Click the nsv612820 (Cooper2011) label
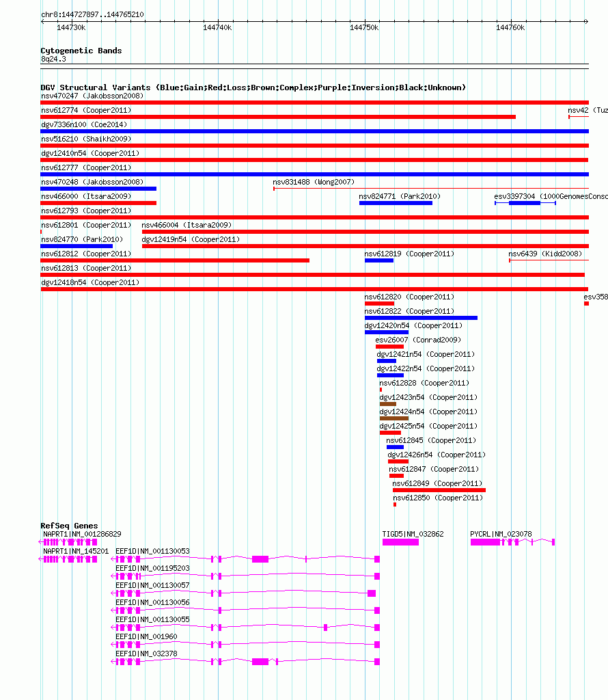Image resolution: width=608 pixels, height=700 pixels. point(409,297)
